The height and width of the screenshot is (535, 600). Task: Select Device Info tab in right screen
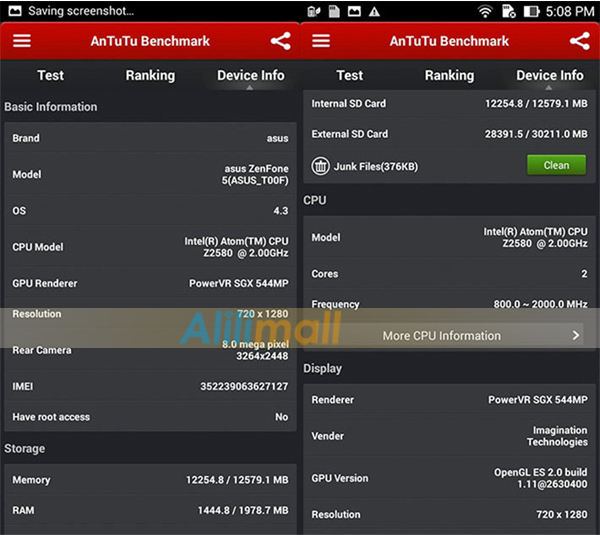point(550,75)
